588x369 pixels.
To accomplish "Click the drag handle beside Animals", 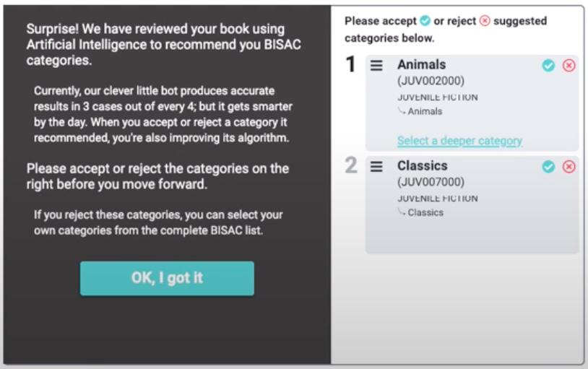I will pos(376,66).
